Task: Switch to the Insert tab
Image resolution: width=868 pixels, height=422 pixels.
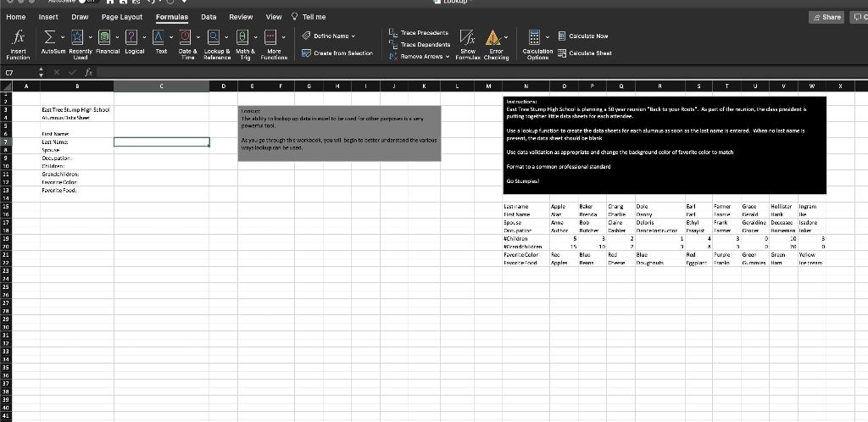Action: [x=48, y=17]
